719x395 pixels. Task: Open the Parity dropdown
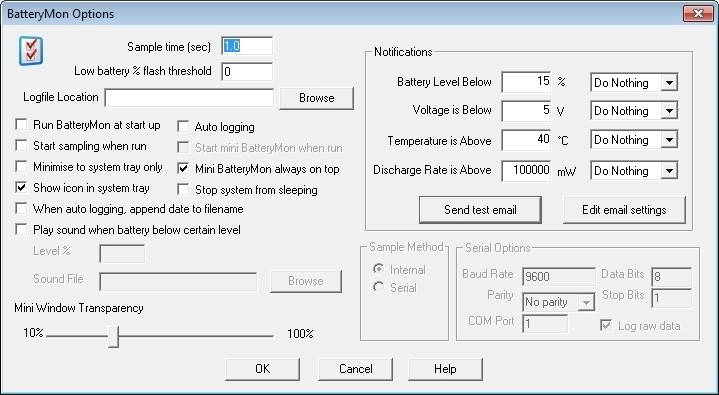pyautogui.click(x=586, y=302)
